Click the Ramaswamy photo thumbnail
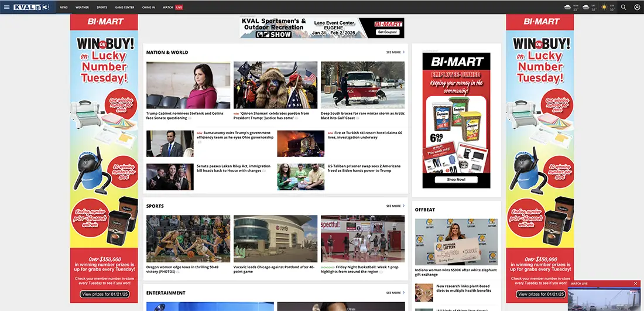 (170, 143)
